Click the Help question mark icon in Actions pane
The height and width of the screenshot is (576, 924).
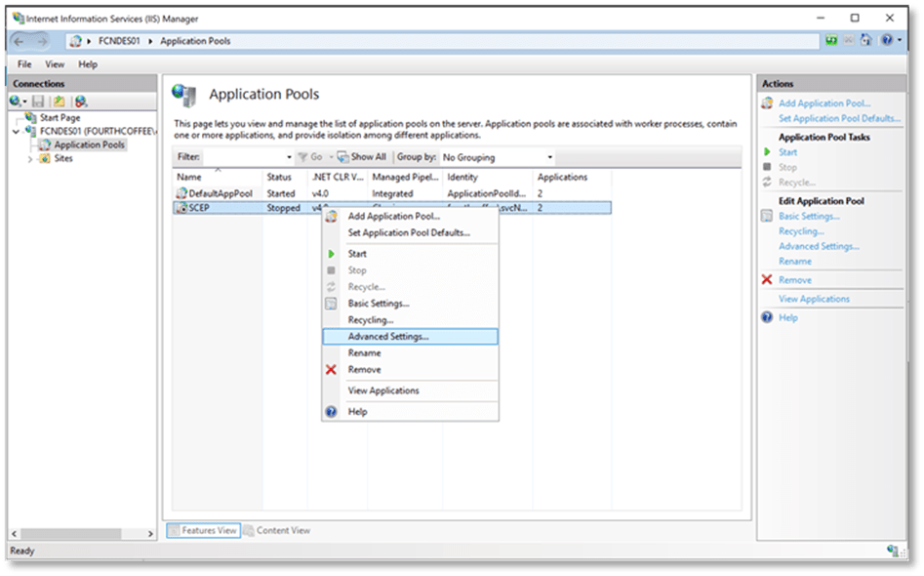[767, 318]
